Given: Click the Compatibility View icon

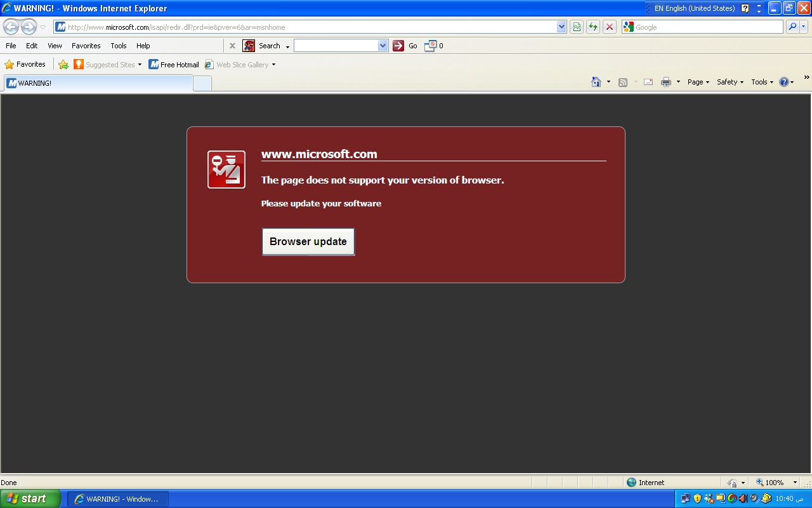Looking at the screenshot, I should coord(577,27).
